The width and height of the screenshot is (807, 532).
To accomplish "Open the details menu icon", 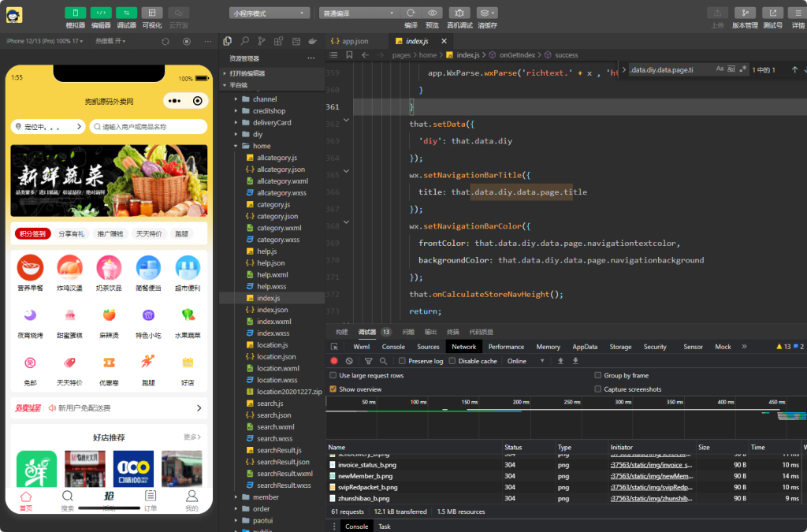I will (798, 13).
